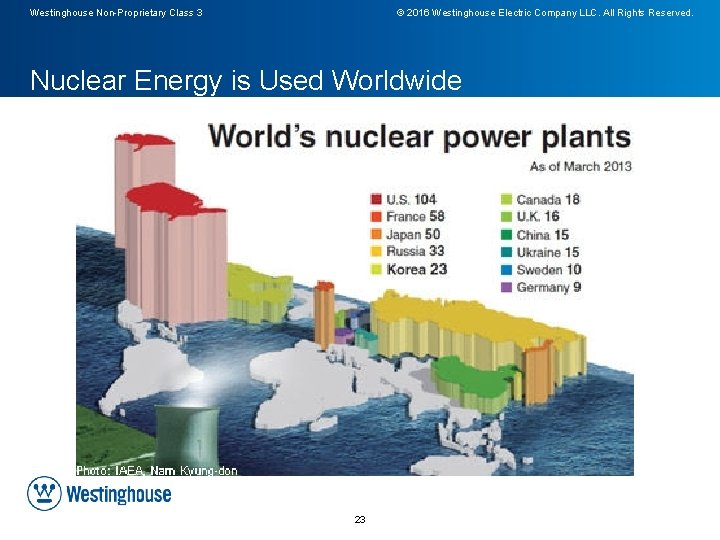Click the Westinghouse circular W logo

point(44,493)
